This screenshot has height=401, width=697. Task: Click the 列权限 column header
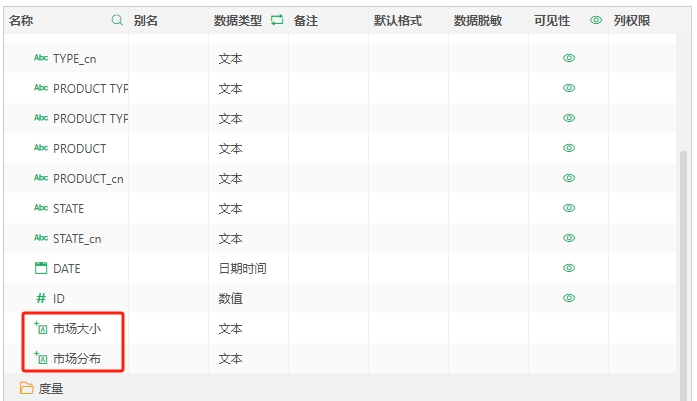tap(632, 20)
